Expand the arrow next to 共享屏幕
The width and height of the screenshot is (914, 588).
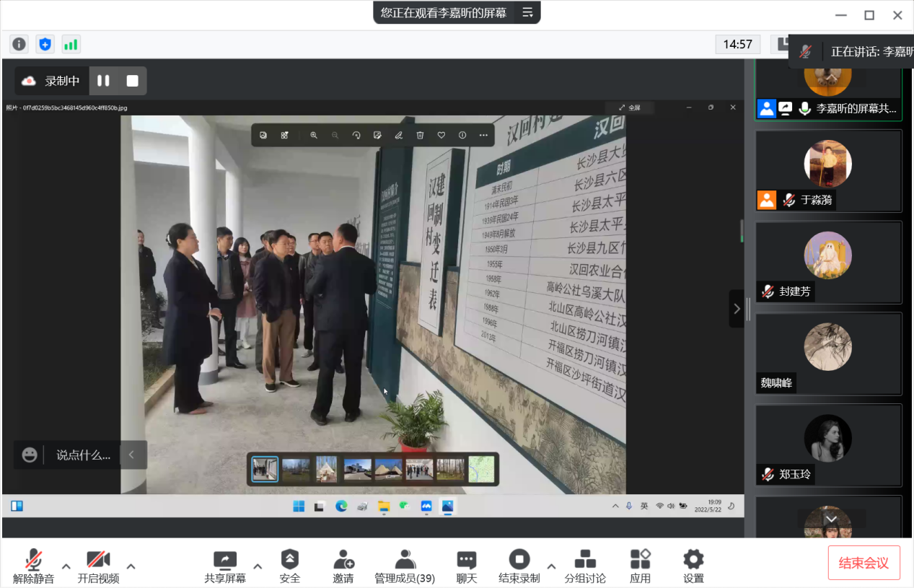click(x=258, y=566)
